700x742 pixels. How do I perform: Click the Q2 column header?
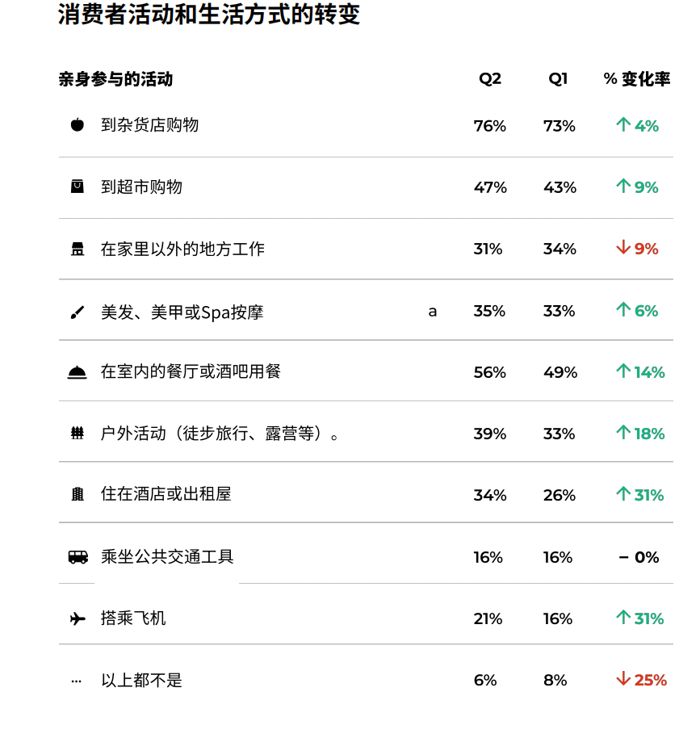click(x=490, y=78)
